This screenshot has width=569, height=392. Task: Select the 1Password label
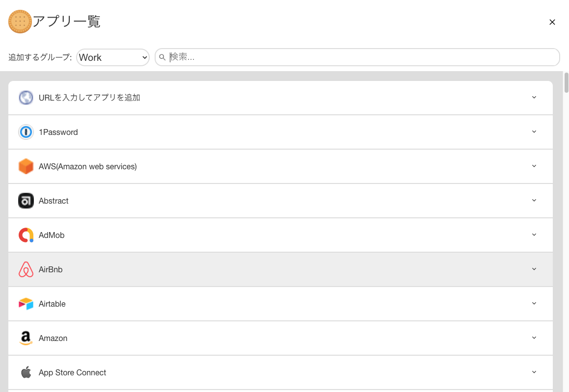click(58, 132)
